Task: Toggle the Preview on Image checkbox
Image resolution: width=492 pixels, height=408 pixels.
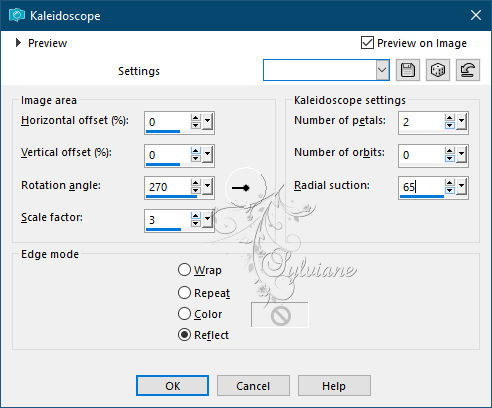Action: click(367, 43)
